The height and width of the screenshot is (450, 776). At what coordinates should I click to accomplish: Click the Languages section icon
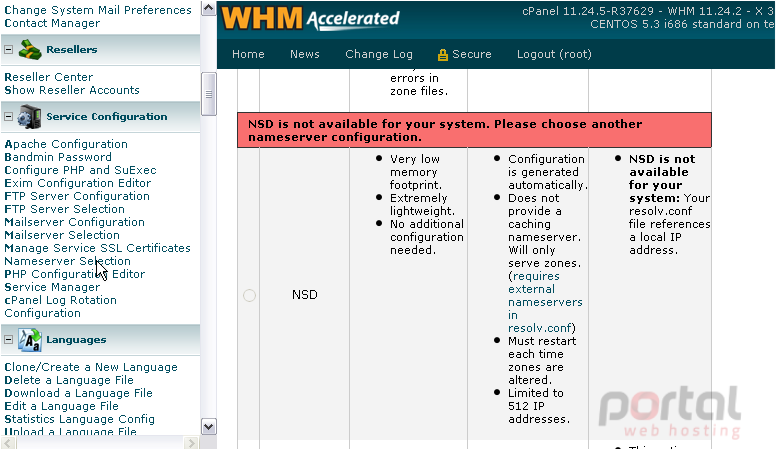pyautogui.click(x=30, y=340)
